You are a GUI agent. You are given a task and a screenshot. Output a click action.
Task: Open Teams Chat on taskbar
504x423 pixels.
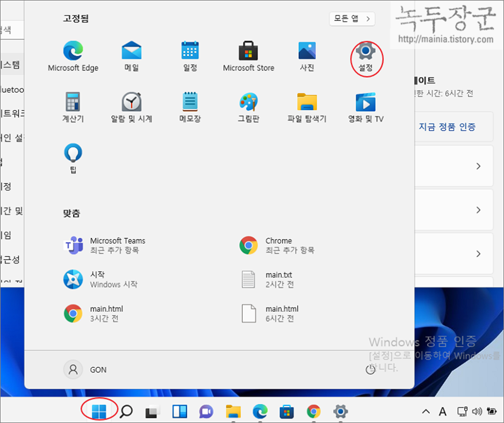click(x=206, y=411)
